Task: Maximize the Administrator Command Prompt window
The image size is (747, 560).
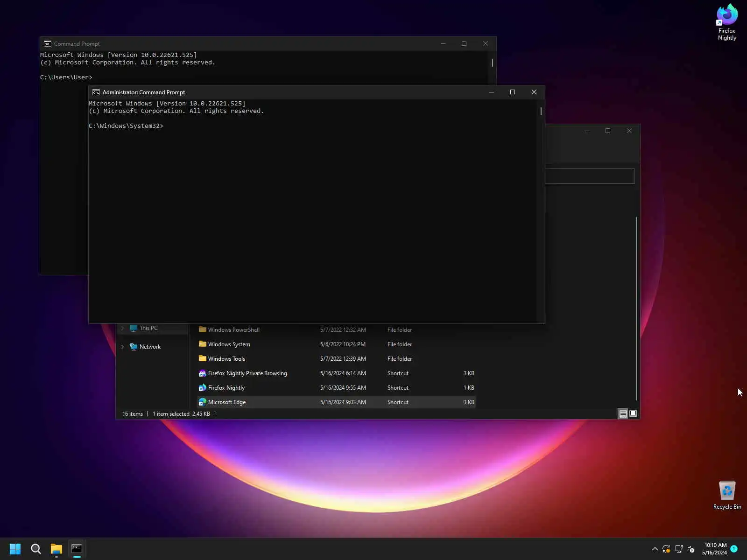Action: (x=513, y=92)
